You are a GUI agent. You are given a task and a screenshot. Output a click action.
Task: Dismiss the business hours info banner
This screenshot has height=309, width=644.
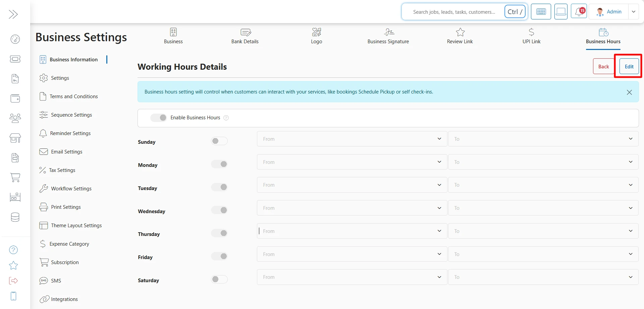pyautogui.click(x=630, y=92)
